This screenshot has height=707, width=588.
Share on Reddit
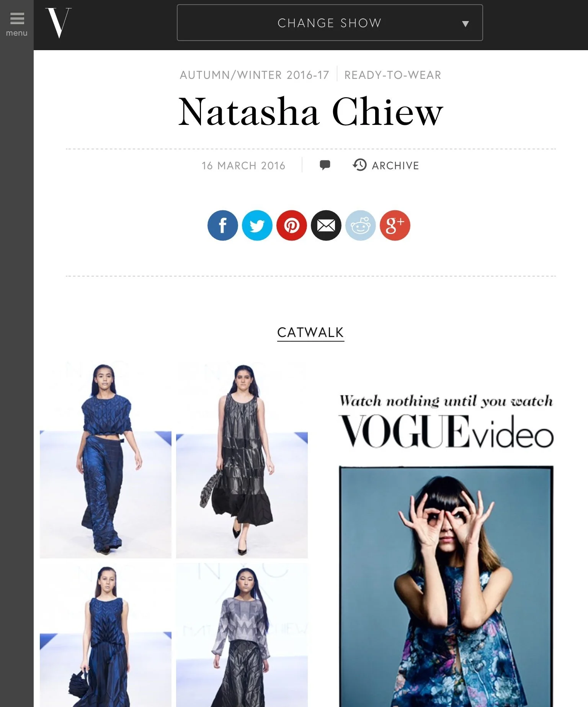(x=360, y=225)
